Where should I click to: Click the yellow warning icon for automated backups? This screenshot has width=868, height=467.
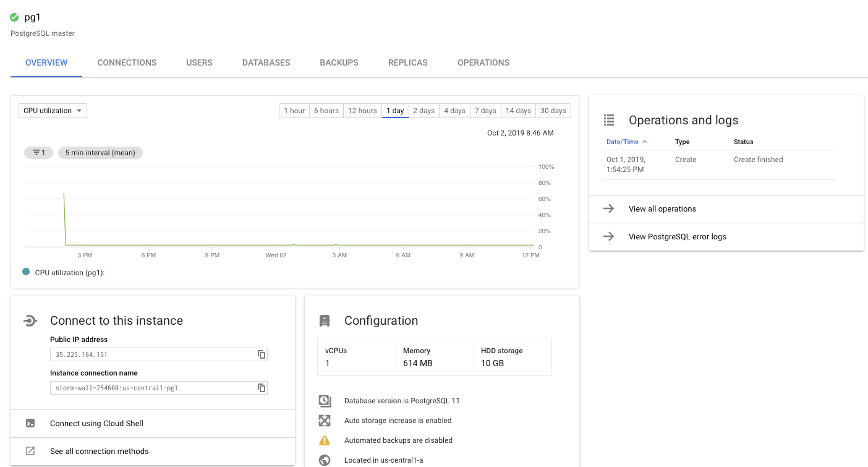(325, 440)
